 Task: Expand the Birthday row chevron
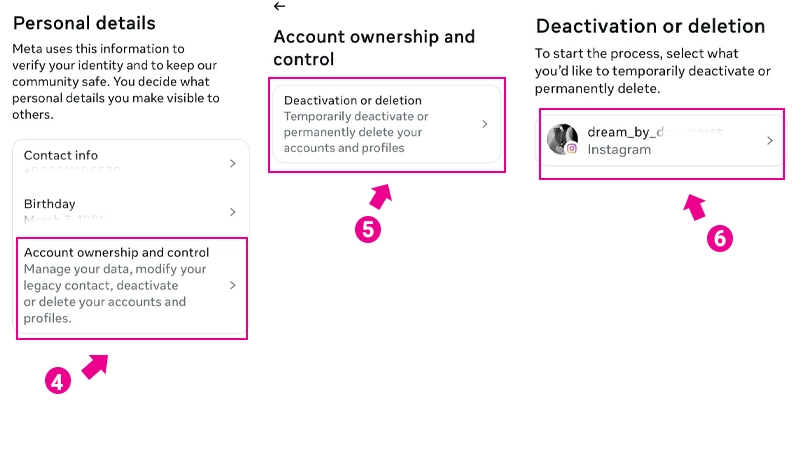click(x=232, y=212)
